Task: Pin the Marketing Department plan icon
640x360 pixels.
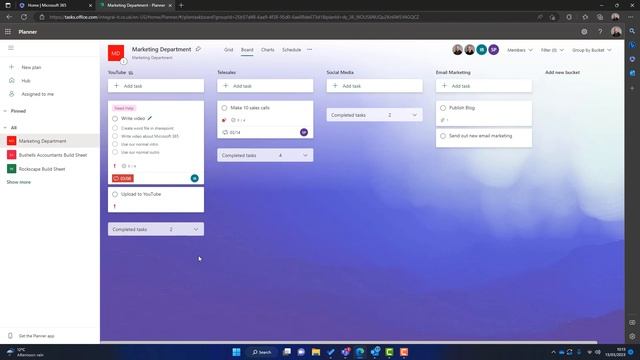Action: 198,49
